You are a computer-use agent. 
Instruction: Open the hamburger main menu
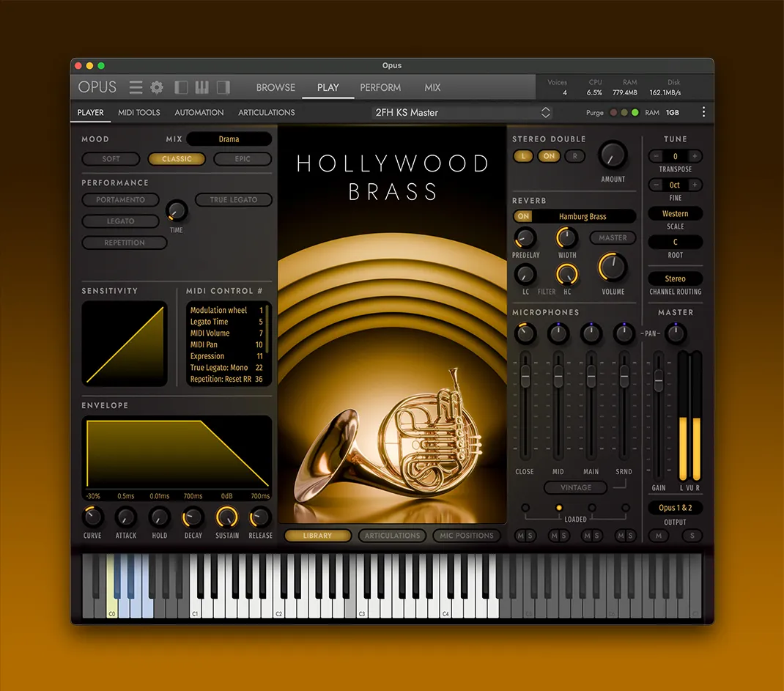tap(136, 87)
